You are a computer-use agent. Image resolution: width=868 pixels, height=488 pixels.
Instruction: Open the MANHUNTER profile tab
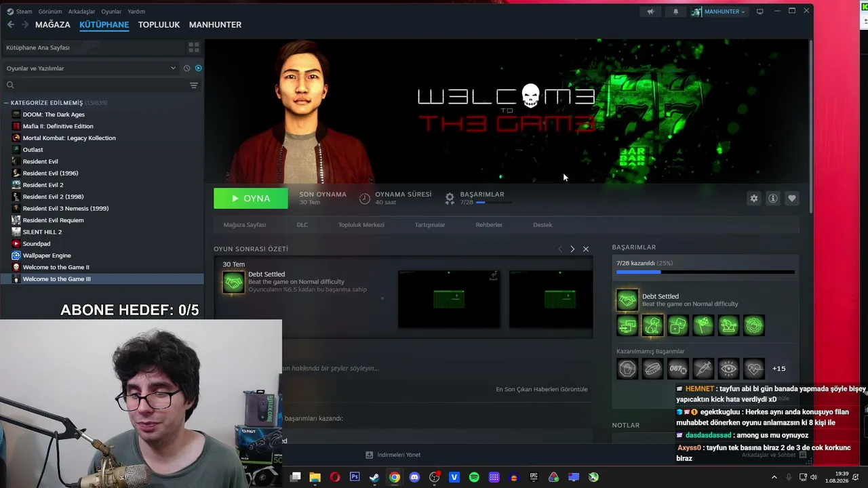(x=215, y=24)
